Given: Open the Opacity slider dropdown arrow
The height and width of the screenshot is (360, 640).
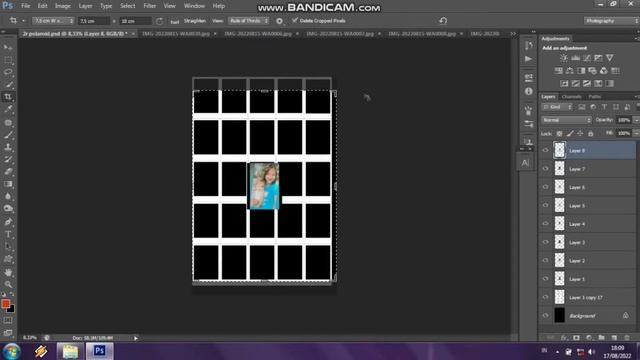Looking at the screenshot, I should (x=636, y=120).
